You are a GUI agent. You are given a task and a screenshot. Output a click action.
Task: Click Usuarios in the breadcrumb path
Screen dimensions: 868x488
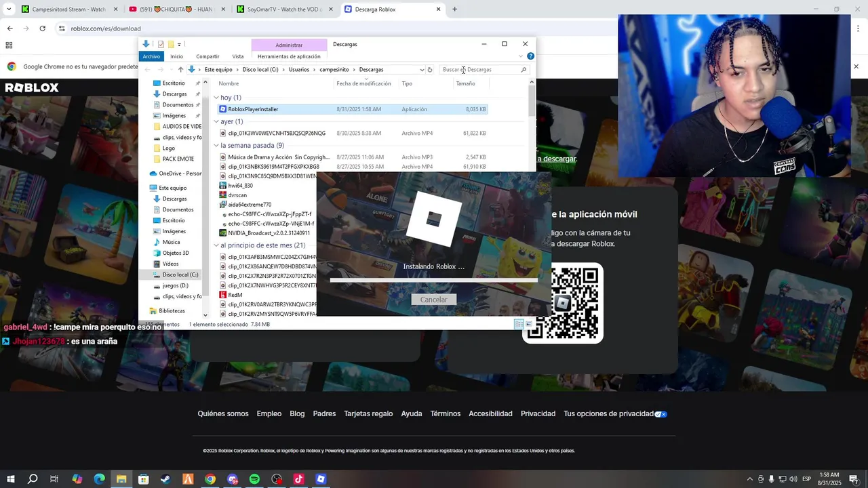298,69
